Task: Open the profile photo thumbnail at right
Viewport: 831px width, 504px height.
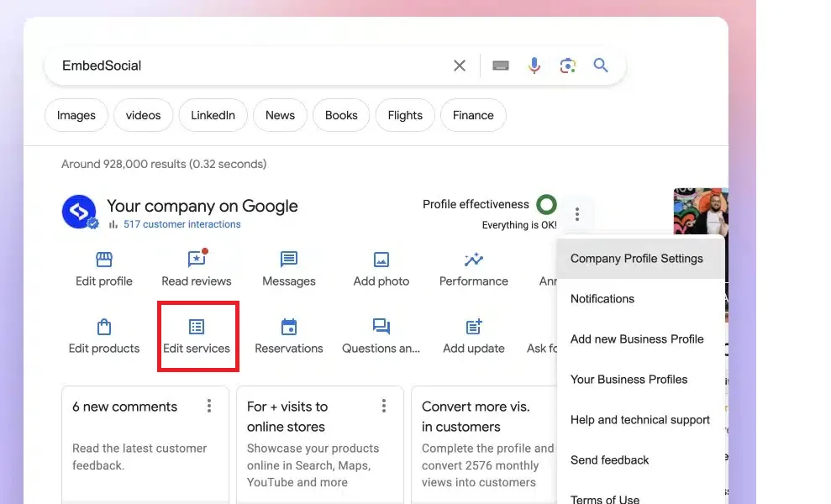Action: 701,211
